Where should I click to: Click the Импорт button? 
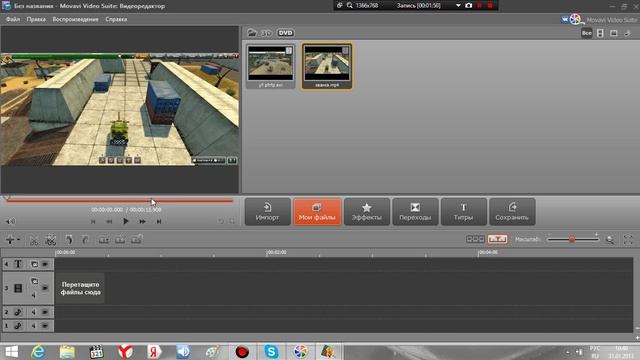click(267, 212)
